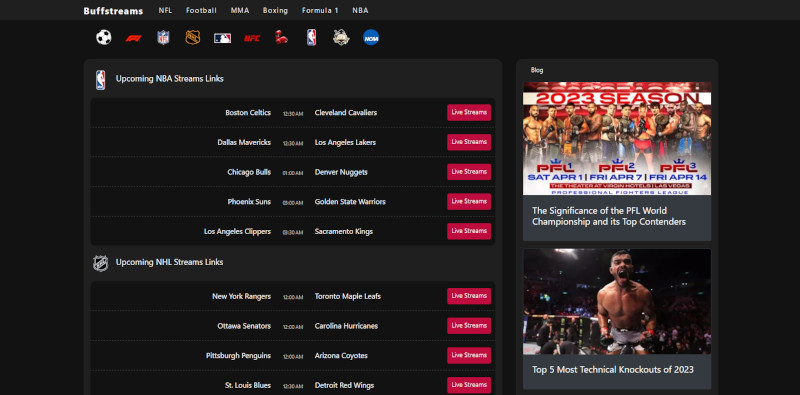Open the soccer ball sport icon
800x395 pixels.
click(104, 37)
